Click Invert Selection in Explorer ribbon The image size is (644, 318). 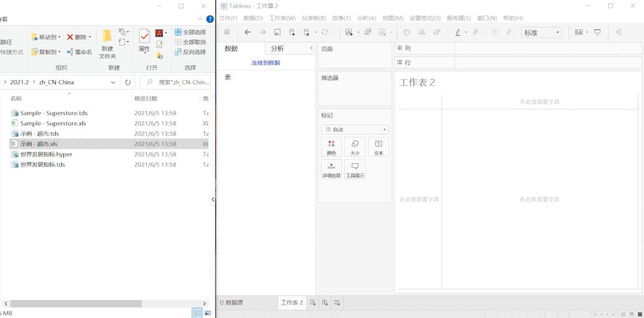(x=190, y=52)
